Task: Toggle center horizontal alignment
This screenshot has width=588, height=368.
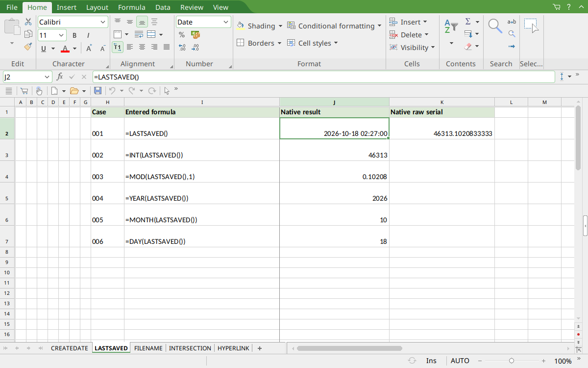Action: click(x=142, y=47)
